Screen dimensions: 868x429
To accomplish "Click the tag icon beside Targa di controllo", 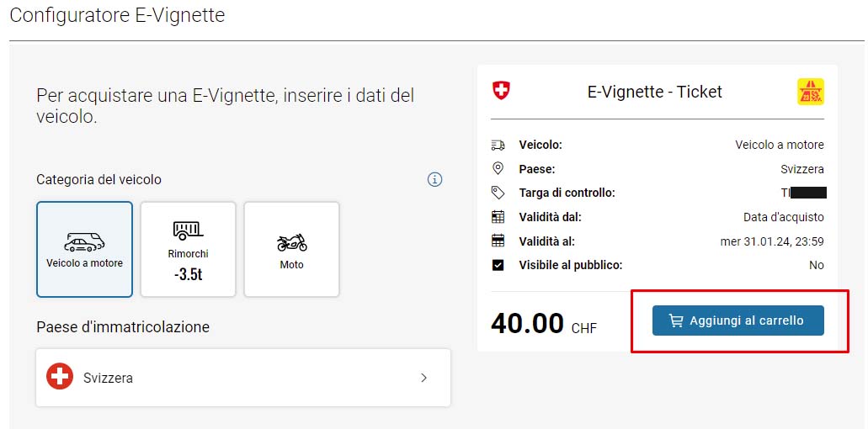I will coord(498,193).
